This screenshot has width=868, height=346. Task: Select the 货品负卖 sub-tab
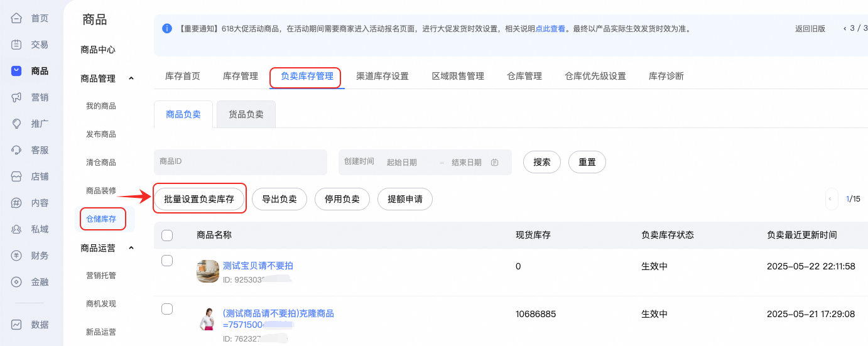[x=246, y=114]
